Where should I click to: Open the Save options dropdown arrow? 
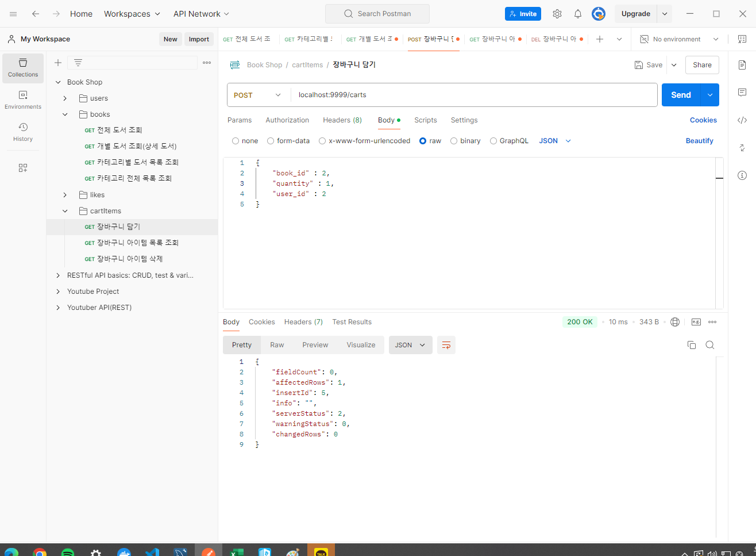674,65
